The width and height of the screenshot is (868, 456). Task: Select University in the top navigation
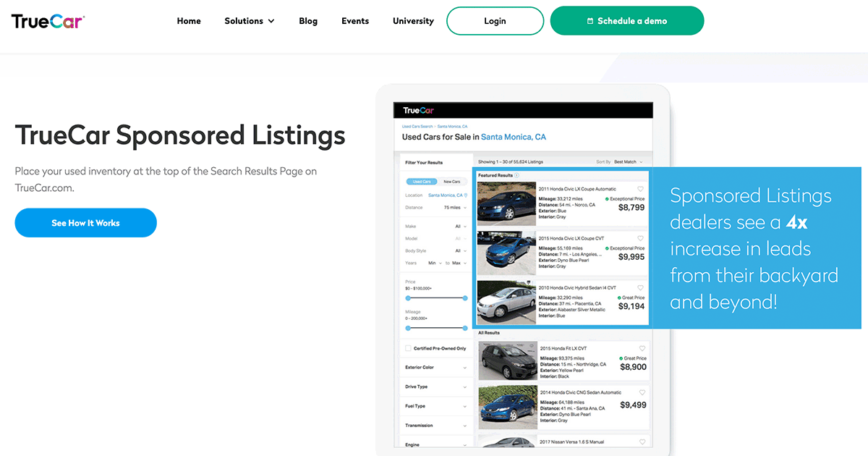(413, 21)
